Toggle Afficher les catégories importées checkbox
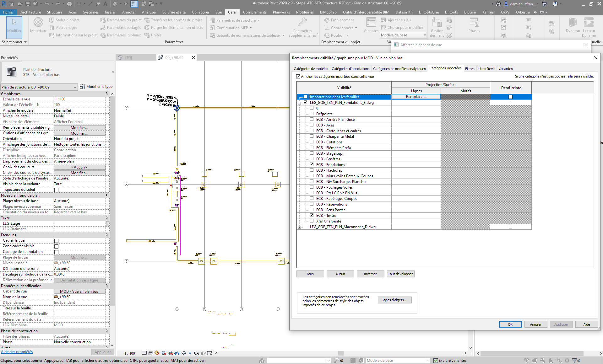Image resolution: width=603 pixels, height=364 pixels. pos(298,76)
